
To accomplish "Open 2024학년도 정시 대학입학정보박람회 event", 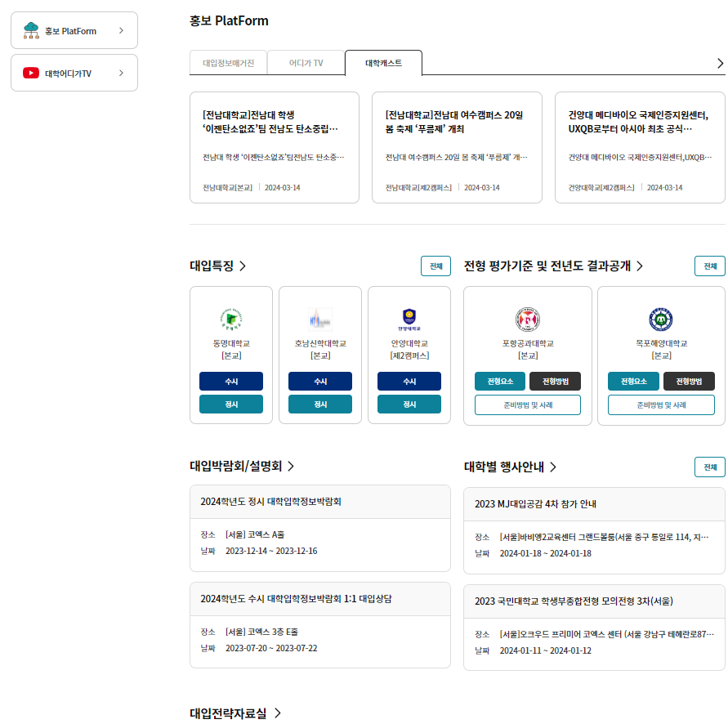I will (320, 528).
